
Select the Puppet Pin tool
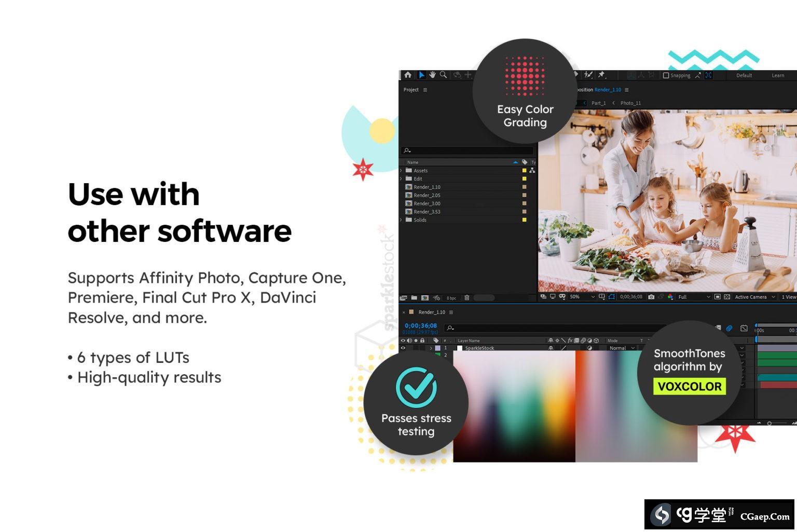[601, 75]
